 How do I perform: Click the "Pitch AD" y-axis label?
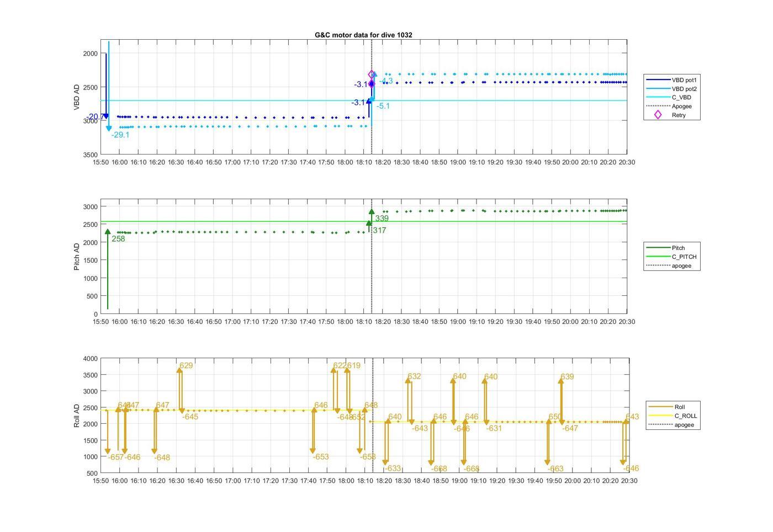[77, 257]
